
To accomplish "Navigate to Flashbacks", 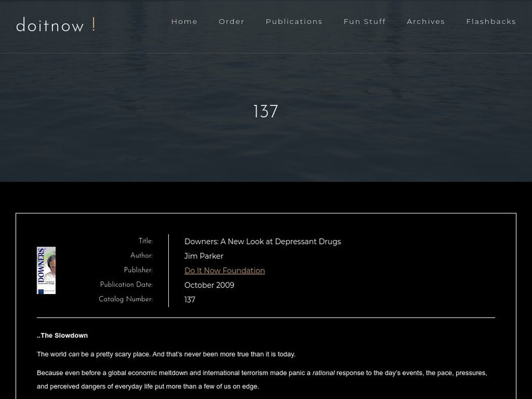I will coord(491,21).
